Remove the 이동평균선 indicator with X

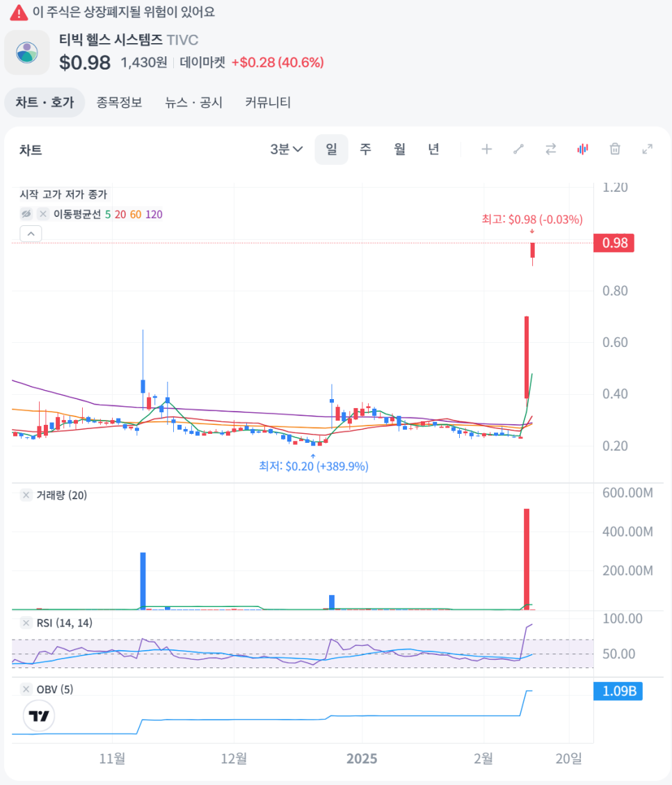[43, 214]
